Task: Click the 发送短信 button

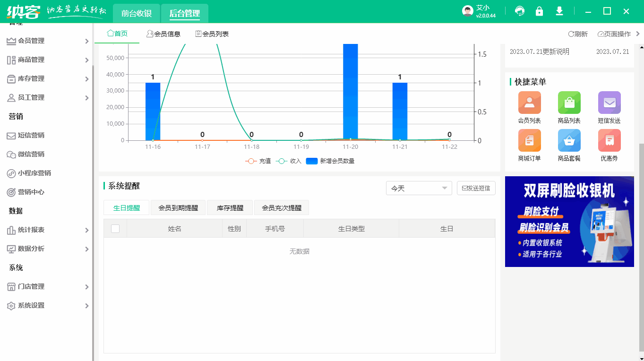Action: pos(476,188)
